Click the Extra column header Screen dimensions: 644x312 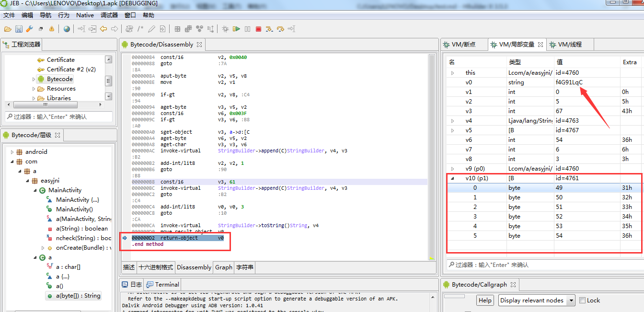(x=630, y=62)
